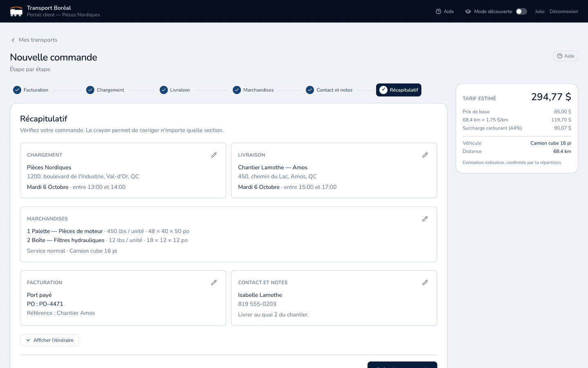Toggle the Mode découverte switch

521,11
